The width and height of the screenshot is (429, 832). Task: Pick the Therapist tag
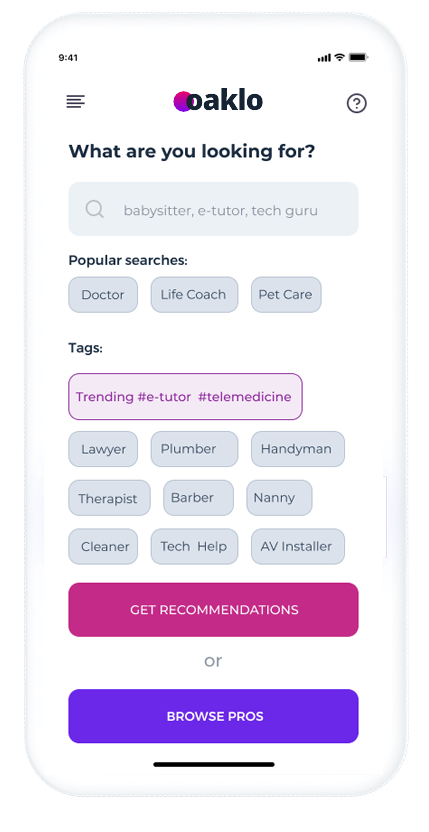click(x=109, y=498)
